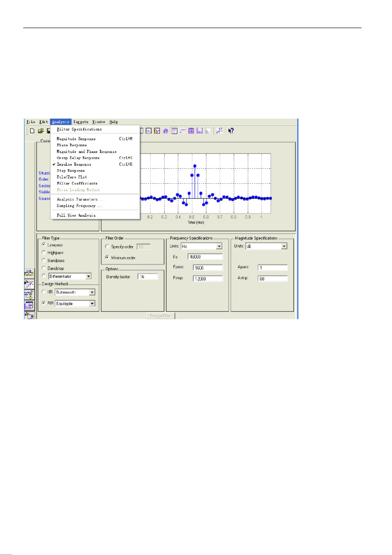Choose the IIR design method radio button
Image resolution: width=392 pixels, height=555 pixels.
tap(44, 292)
